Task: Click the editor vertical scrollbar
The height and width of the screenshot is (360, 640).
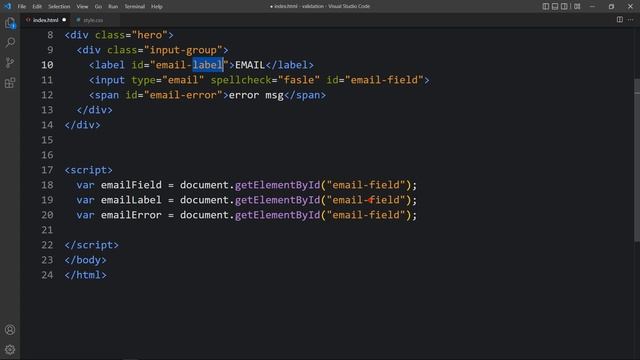Action: point(637,159)
